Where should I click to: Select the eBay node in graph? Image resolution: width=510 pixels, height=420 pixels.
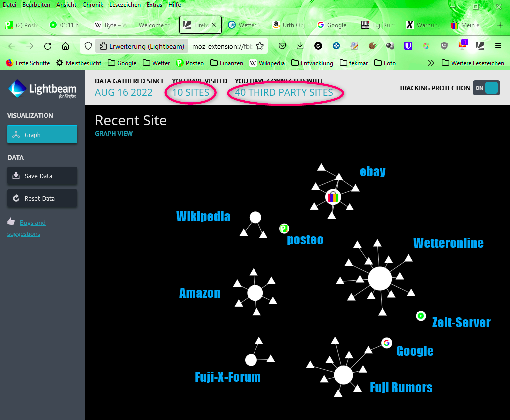[333, 197]
